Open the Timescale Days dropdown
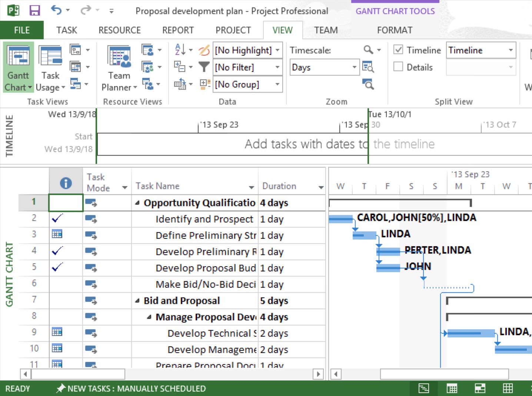Image resolution: width=532 pixels, height=396 pixels. tap(354, 67)
